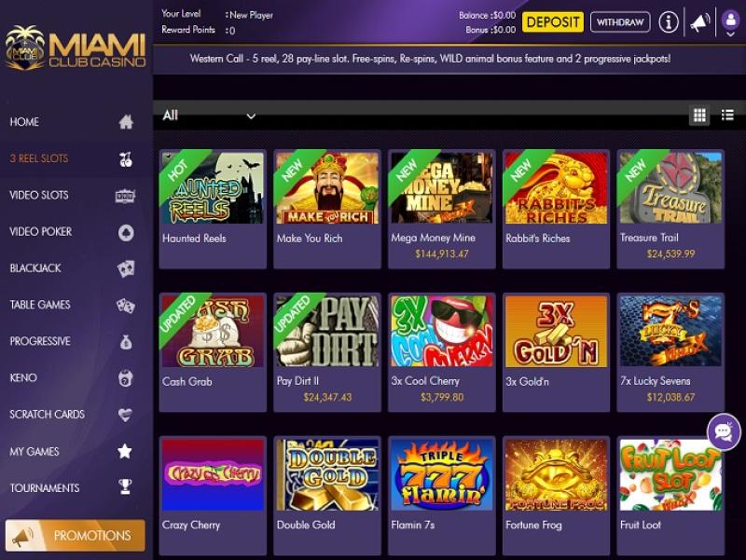
Task: Click the Withdraw button
Action: [620, 22]
